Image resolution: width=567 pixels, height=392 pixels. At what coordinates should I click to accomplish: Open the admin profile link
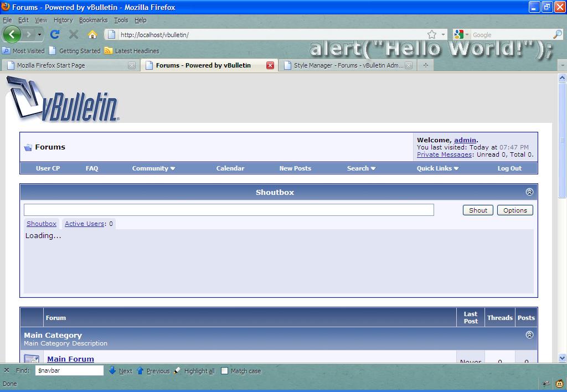click(465, 140)
